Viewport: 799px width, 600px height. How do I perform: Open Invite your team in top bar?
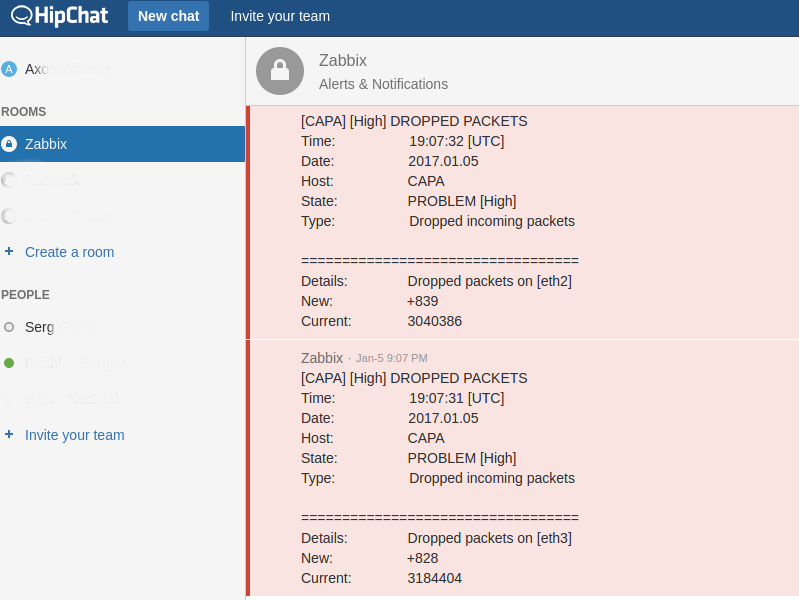coord(280,16)
